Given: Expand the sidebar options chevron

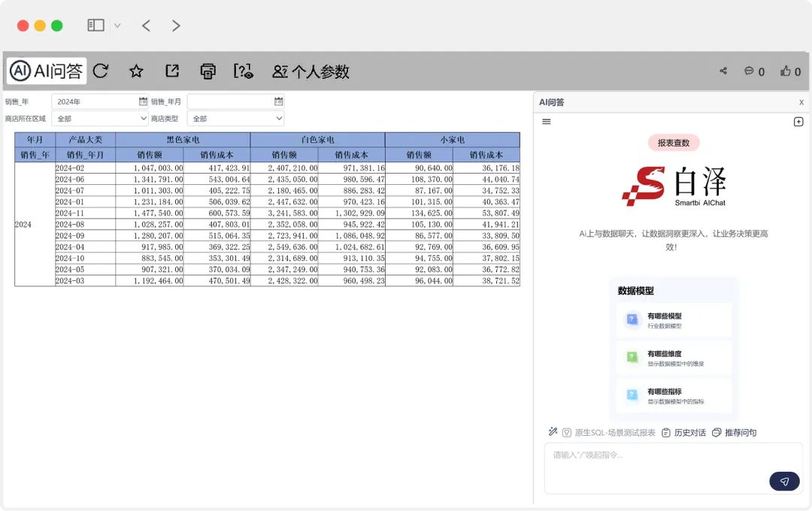Looking at the screenshot, I should pos(117,26).
